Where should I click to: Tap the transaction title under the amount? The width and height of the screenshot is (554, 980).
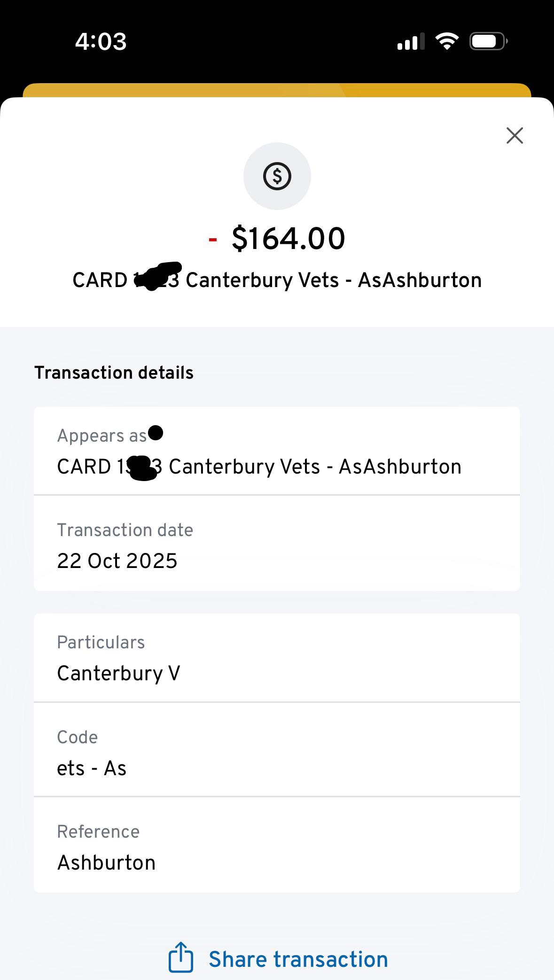pos(277,280)
